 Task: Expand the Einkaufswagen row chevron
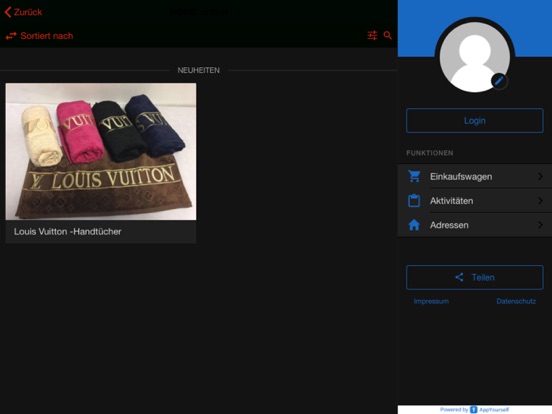click(x=540, y=176)
